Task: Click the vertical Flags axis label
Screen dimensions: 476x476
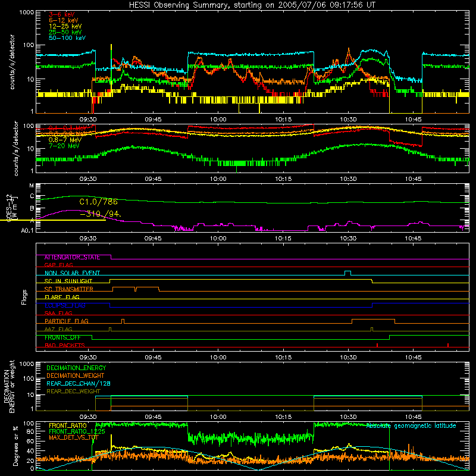Action: click(x=24, y=297)
